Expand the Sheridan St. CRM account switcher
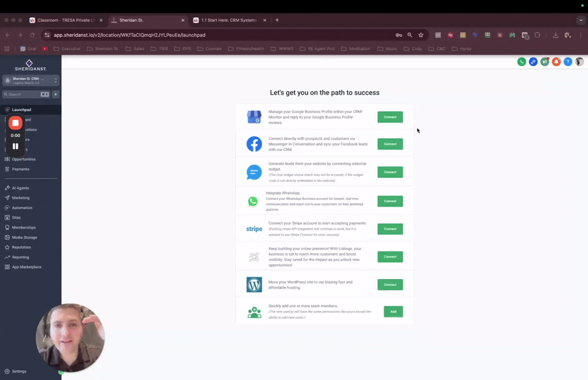 (31, 80)
